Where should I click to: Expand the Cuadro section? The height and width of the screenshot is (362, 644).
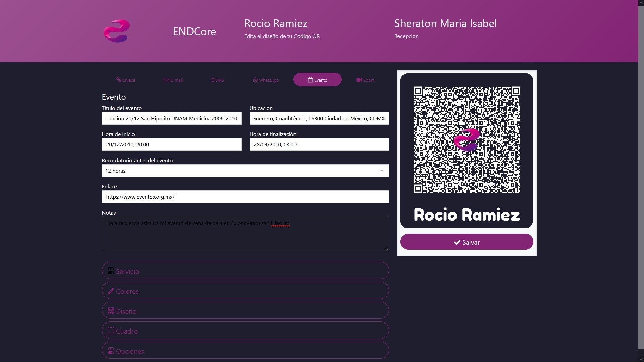245,330
